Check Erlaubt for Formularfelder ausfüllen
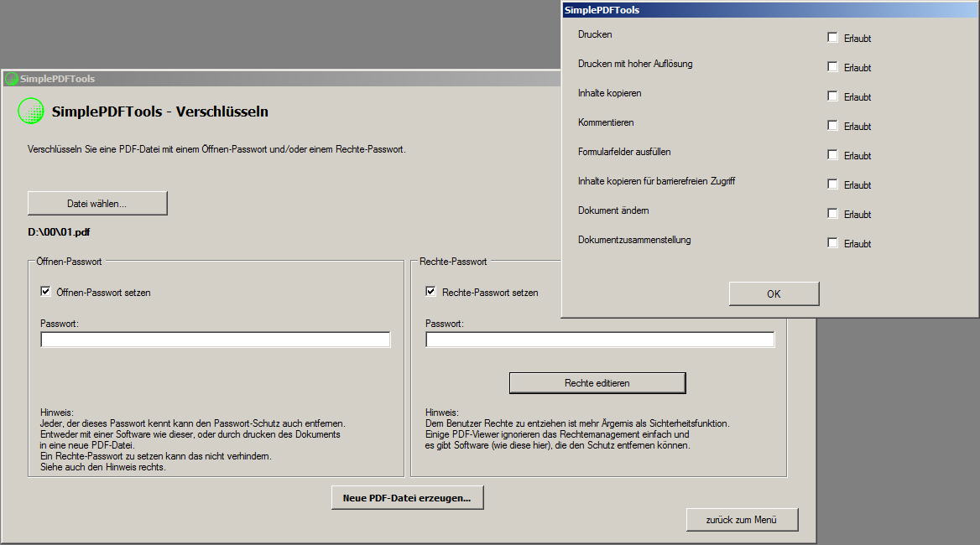 pyautogui.click(x=832, y=155)
